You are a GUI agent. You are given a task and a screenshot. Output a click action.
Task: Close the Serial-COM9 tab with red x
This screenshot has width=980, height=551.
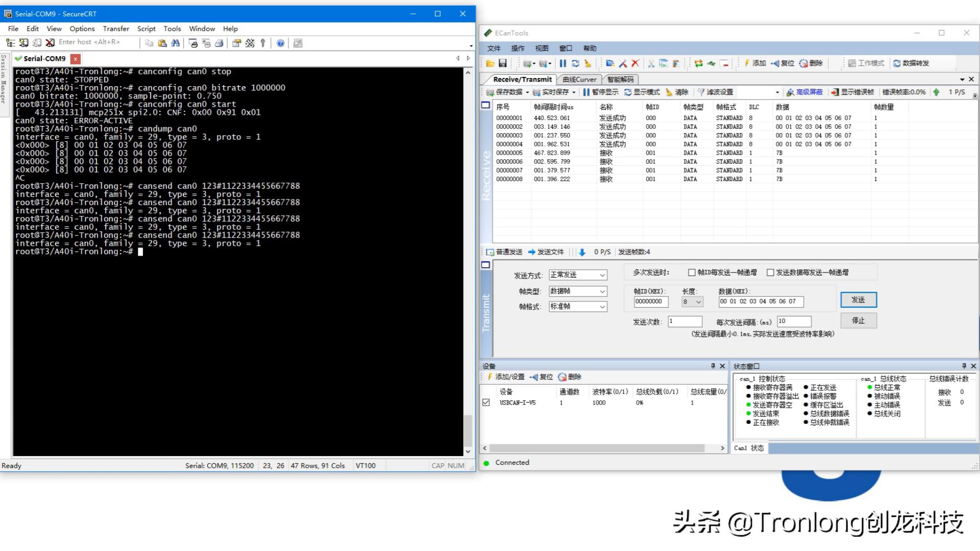point(75,59)
